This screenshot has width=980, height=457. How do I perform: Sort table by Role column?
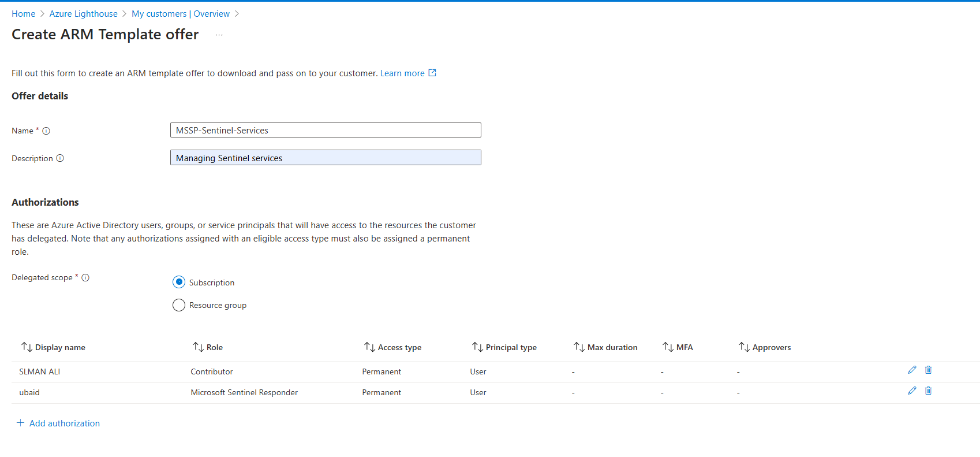click(x=208, y=347)
